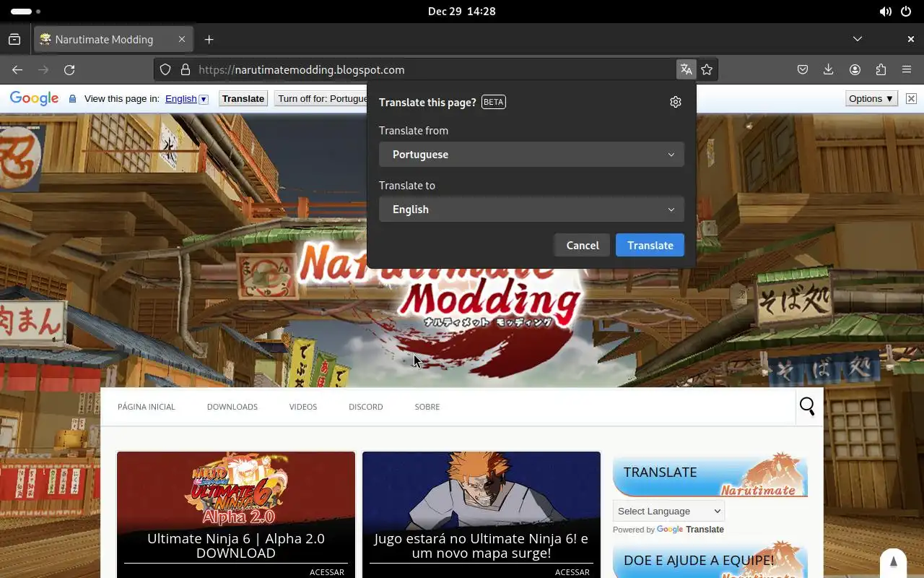Open the DOWNLOADS menu item
The image size is (924, 578).
[x=232, y=407]
